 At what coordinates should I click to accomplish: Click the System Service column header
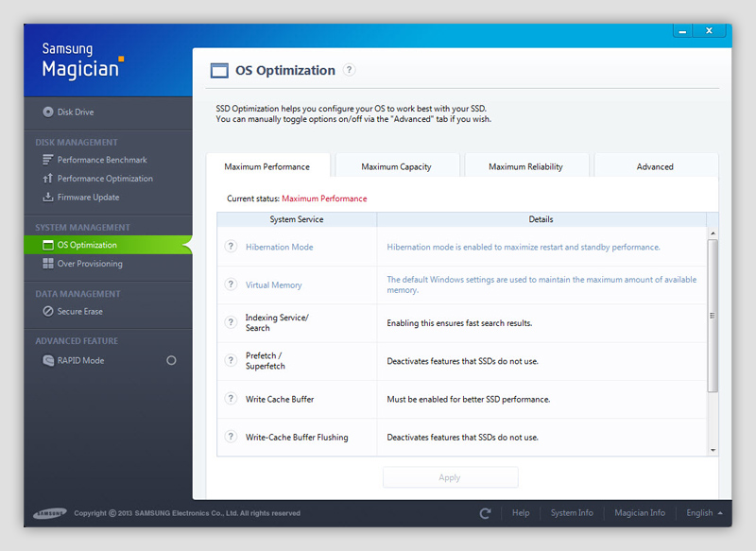(297, 219)
